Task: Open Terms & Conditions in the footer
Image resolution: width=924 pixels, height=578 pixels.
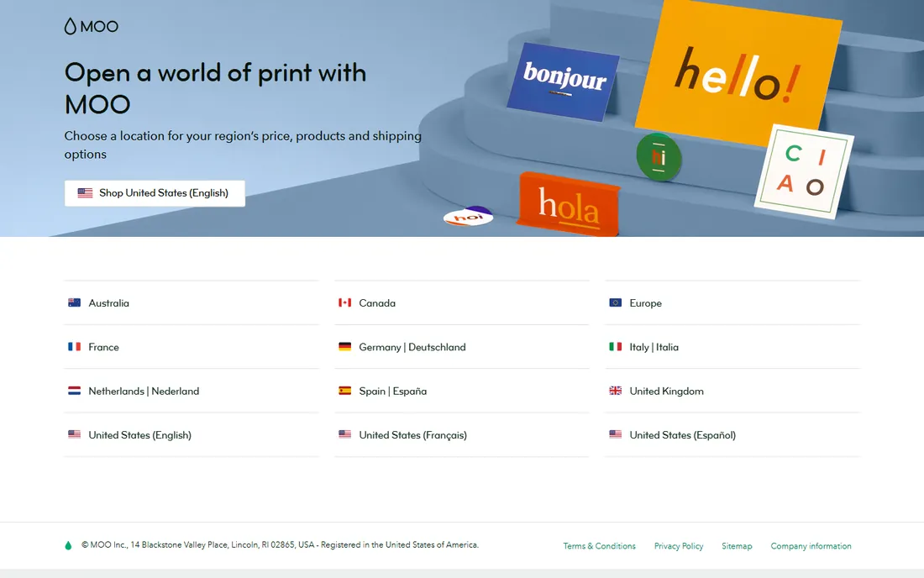Action: tap(599, 546)
